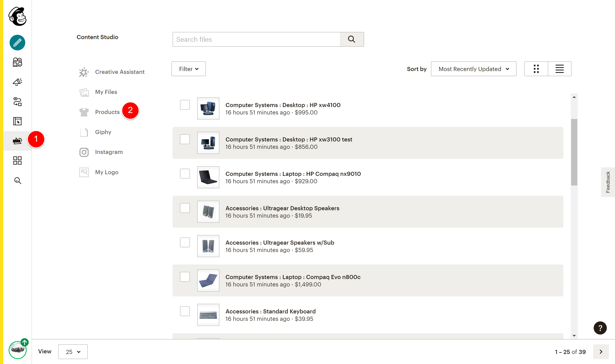Open the help question mark button

tap(600, 328)
